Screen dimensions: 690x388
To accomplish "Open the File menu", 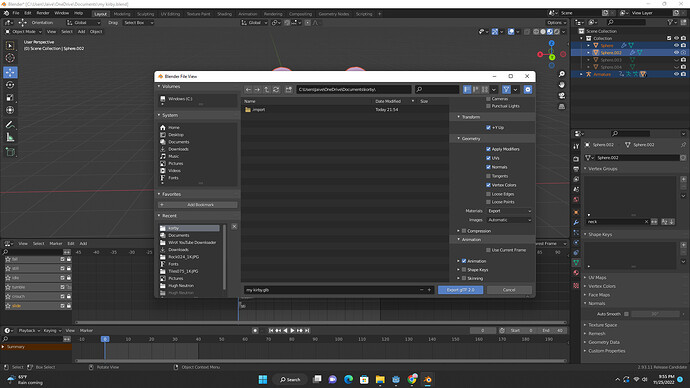I will (16, 13).
